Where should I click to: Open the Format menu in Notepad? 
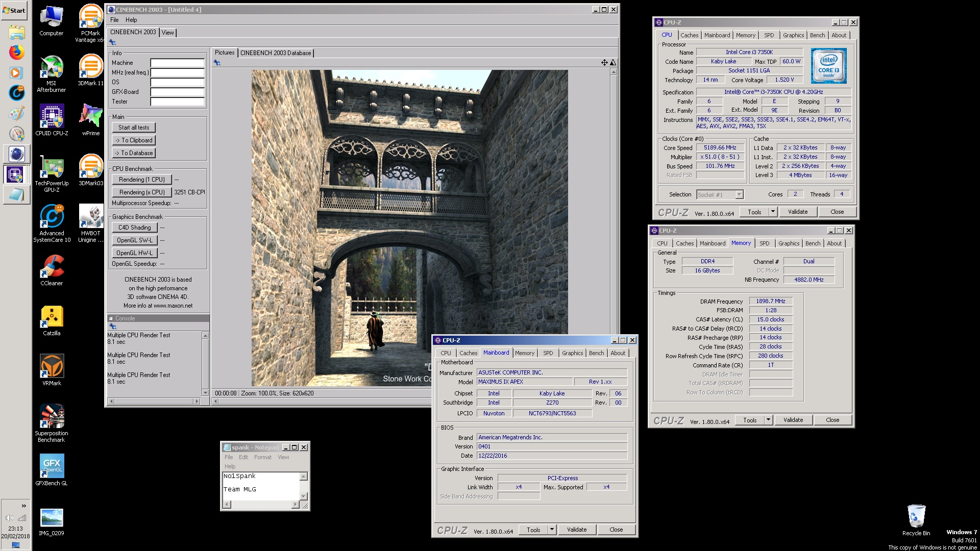263,457
